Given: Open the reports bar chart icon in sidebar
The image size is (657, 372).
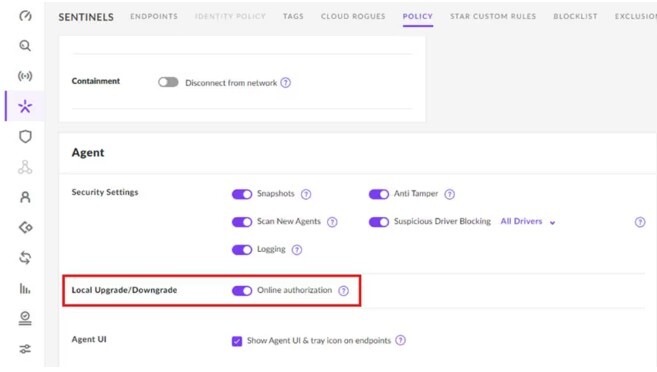Looking at the screenshot, I should click(25, 288).
